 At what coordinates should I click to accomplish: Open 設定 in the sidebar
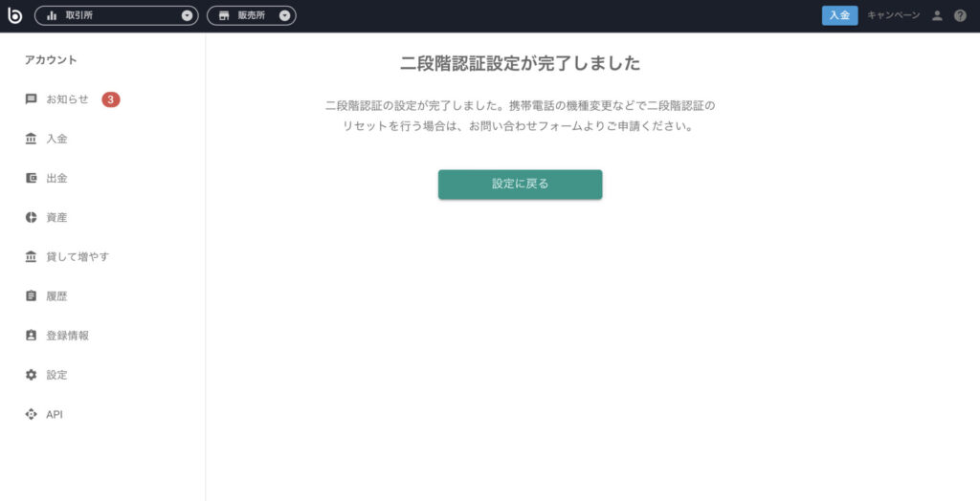(56, 375)
